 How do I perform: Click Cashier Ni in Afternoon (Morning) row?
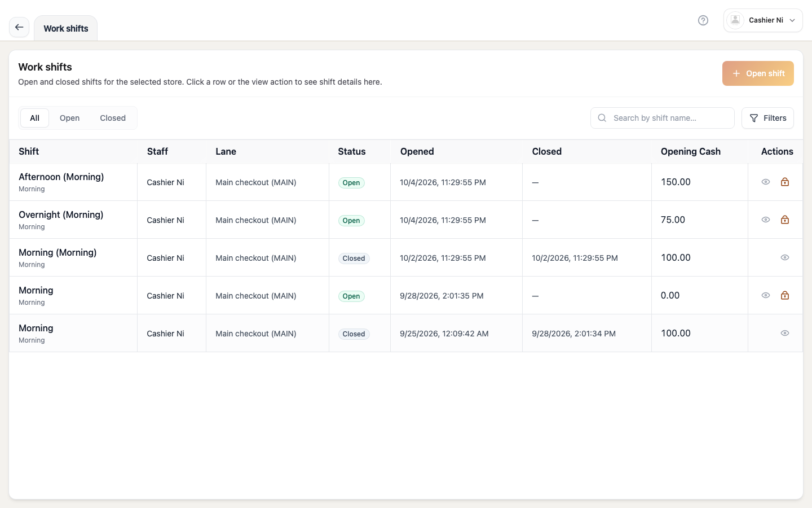165,182
